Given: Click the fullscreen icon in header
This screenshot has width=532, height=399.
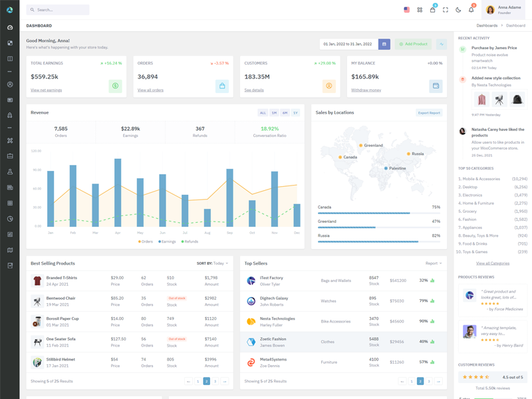Looking at the screenshot, I should click(446, 10).
